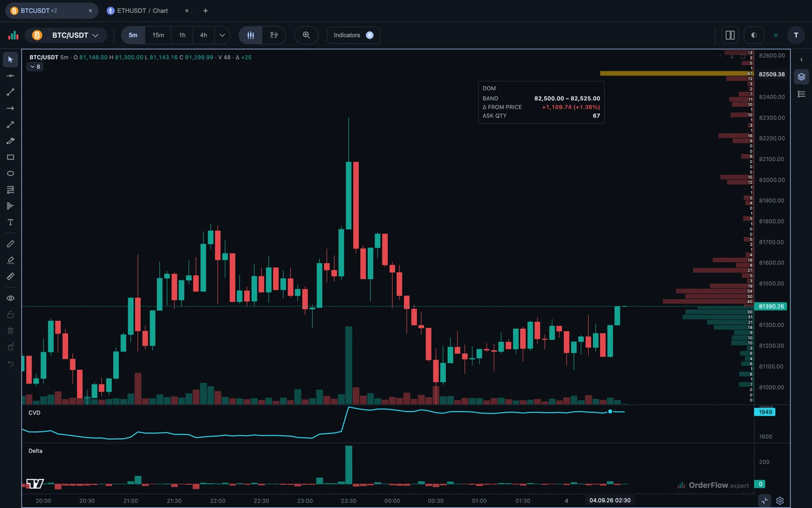This screenshot has width=812, height=508.
Task: Select the diagonal arrow drawing tool
Action: tap(10, 124)
